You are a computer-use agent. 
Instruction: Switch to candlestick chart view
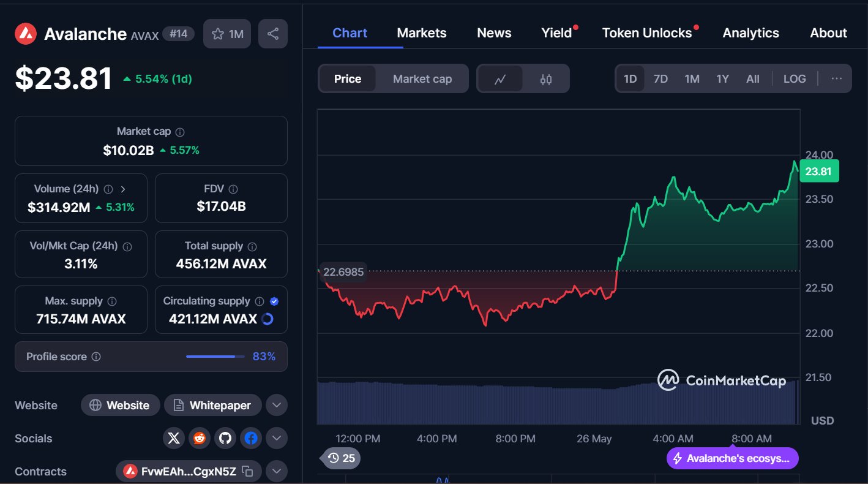(x=546, y=79)
